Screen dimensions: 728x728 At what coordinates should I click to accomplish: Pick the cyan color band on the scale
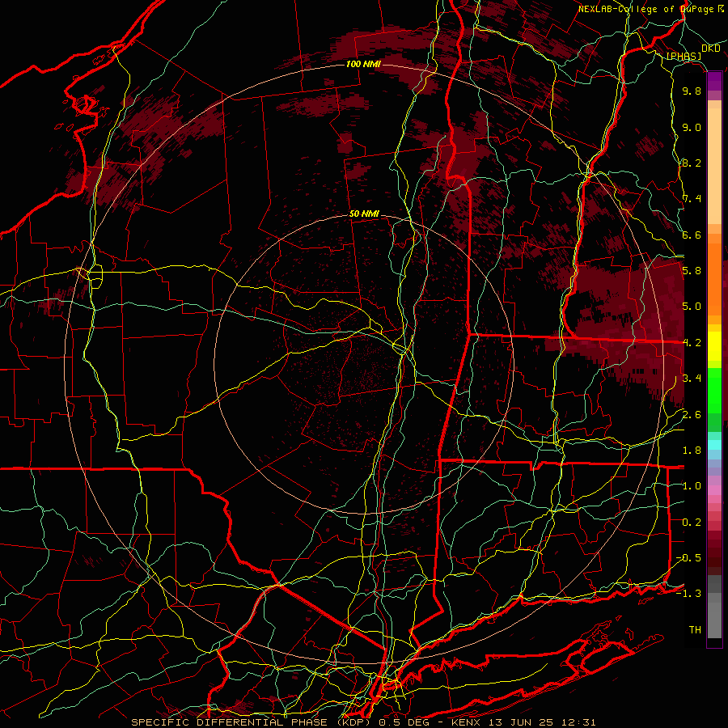[x=714, y=444]
